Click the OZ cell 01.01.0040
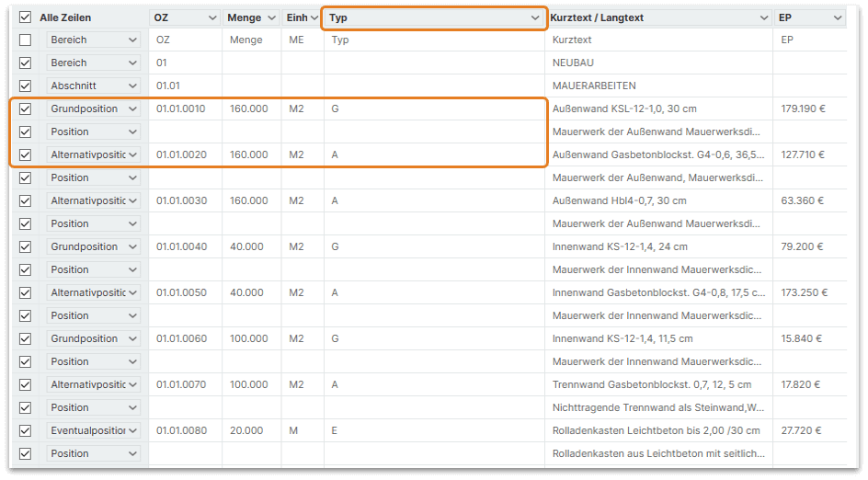The image size is (868, 480). 182,247
